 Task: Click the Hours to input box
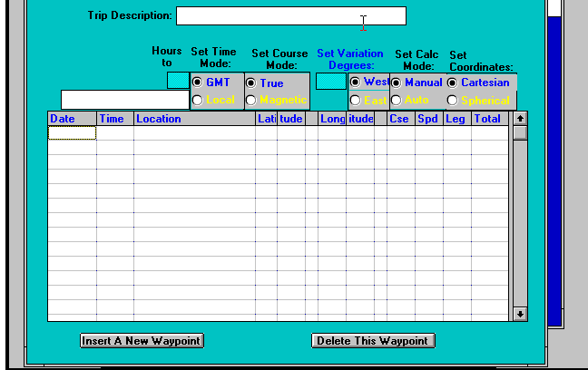tap(178, 81)
